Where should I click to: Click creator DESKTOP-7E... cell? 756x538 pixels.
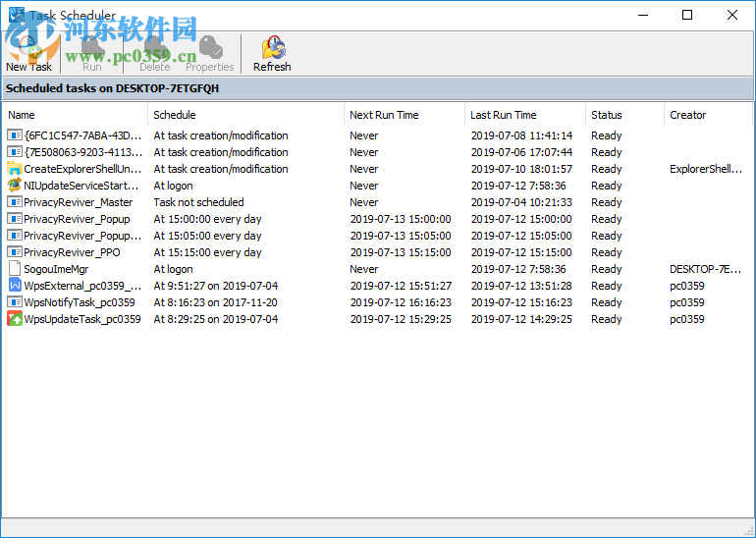(706, 269)
